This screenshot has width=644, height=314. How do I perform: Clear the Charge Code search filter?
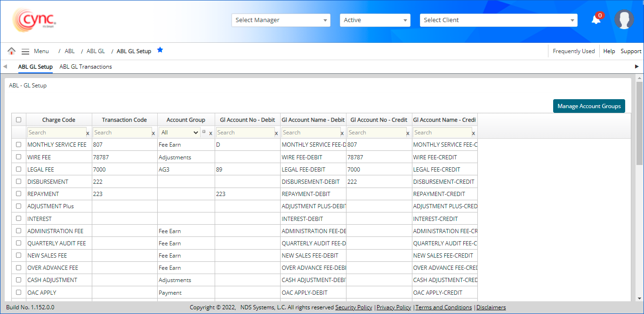(88, 133)
